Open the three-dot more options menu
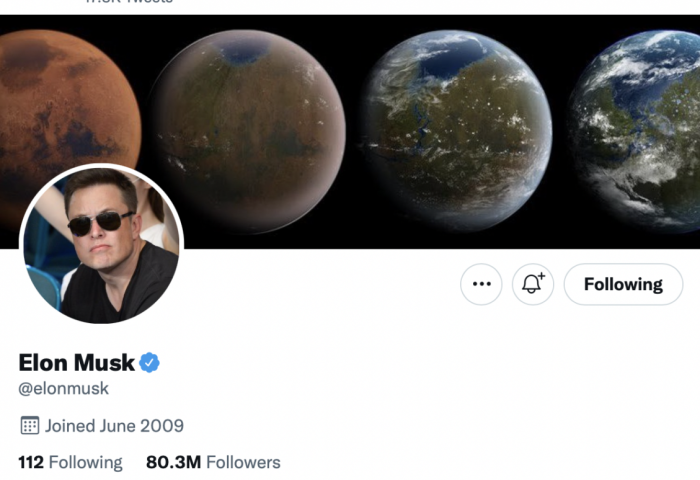This screenshot has height=480, width=700. pos(481,284)
